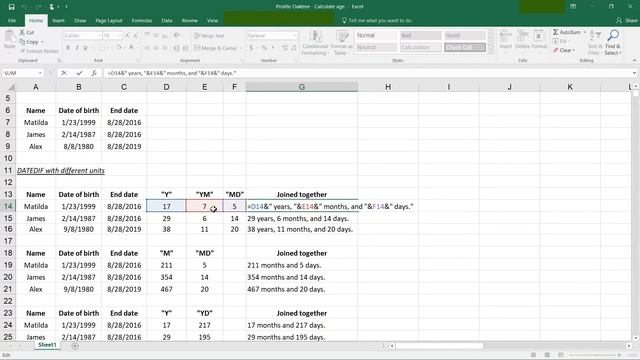Screen dimensions: 640x360
Task: Select the Sheet1 tab
Action: pos(47,345)
